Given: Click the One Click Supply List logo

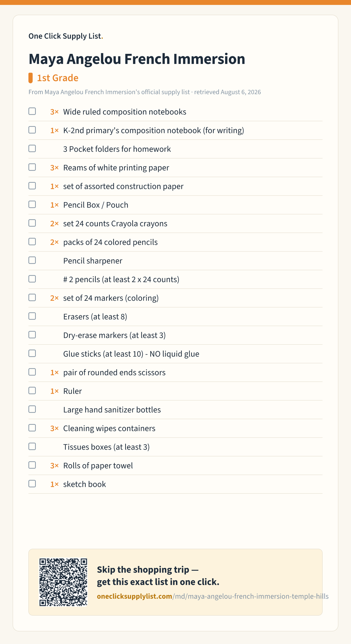Looking at the screenshot, I should (x=66, y=36).
